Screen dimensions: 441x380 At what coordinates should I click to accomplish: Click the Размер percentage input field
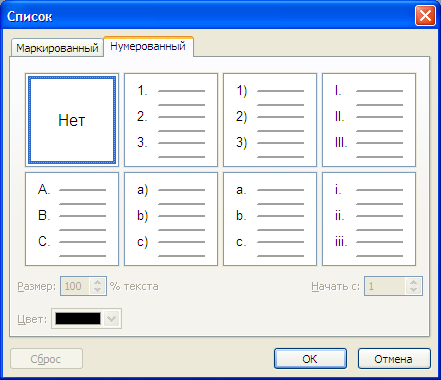75,286
